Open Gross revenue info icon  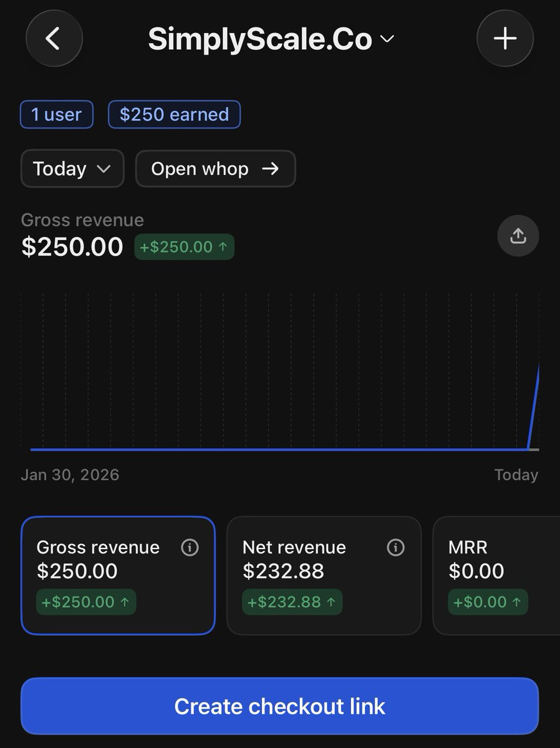pyautogui.click(x=190, y=547)
